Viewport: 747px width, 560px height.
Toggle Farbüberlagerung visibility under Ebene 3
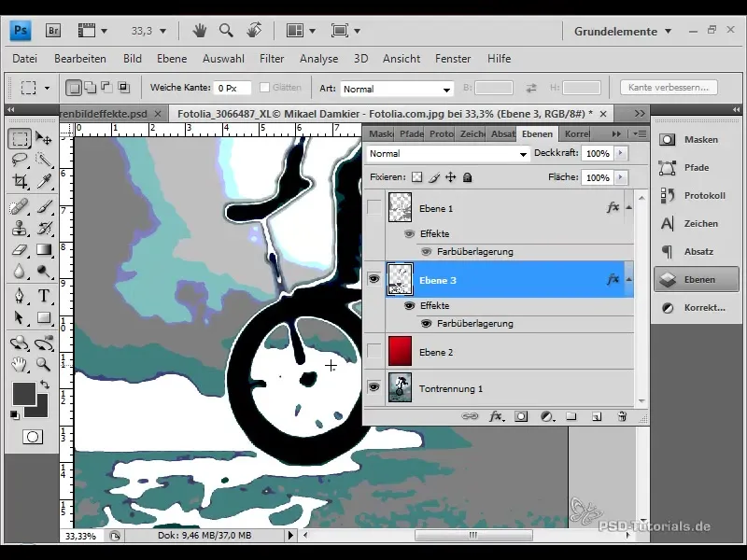[x=427, y=324]
